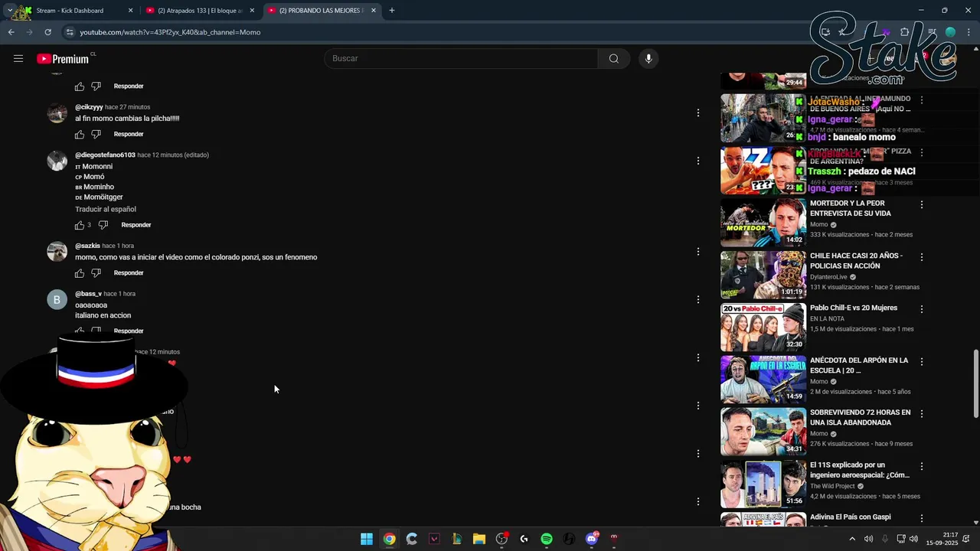The height and width of the screenshot is (551, 980).
Task: Open ANÉCDOTA DEL ARPÓN video thumbnail
Action: (763, 380)
